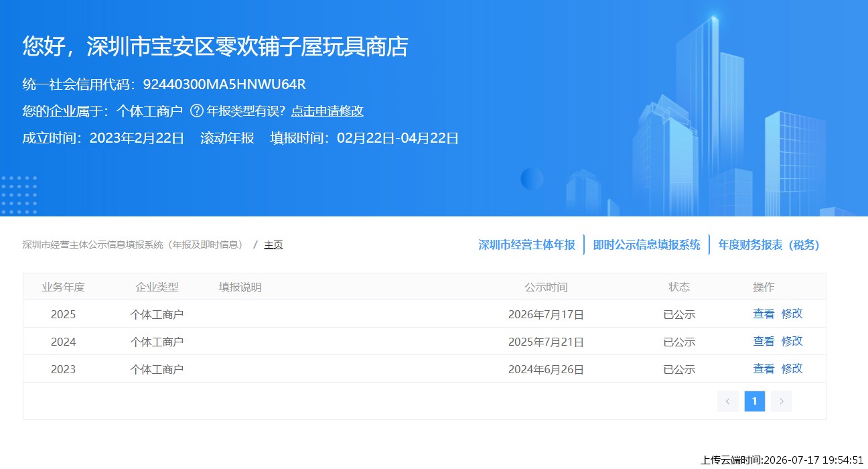
Task: Click 个体工商户 in the 2025 row
Action: [x=157, y=315]
